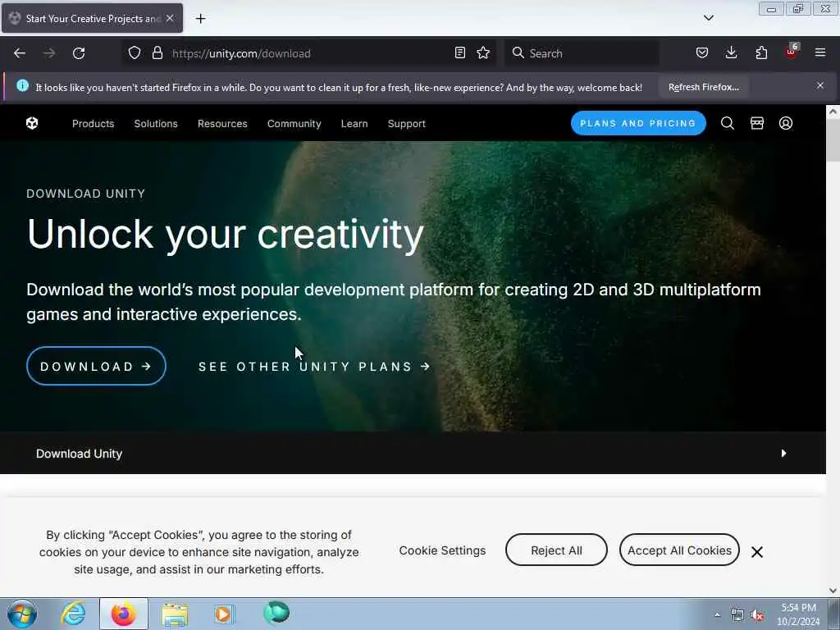This screenshot has width=840, height=630.
Task: Go back with the browser back arrow
Action: [20, 53]
